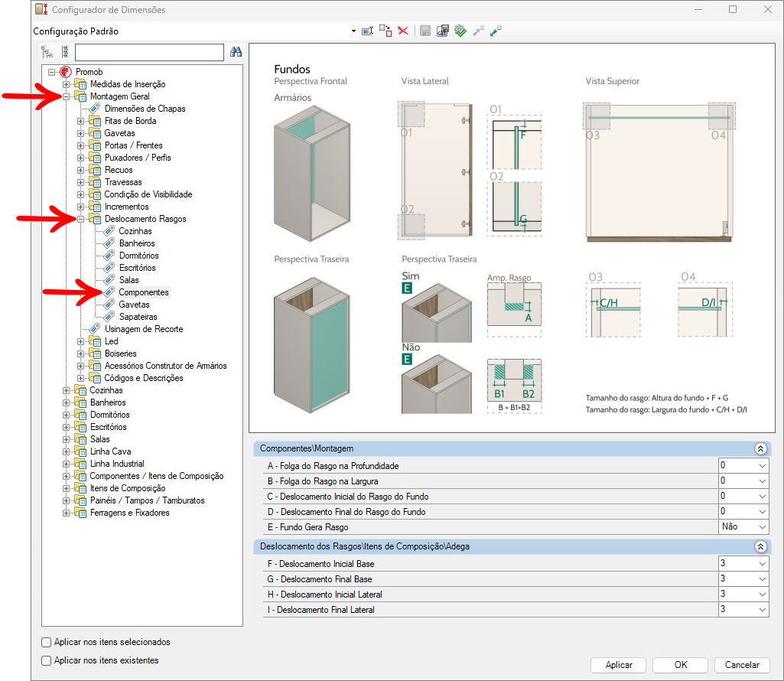The image size is (784, 681).
Task: Select 'Cozinhas' under Deslocamento Rasgos
Action: pyautogui.click(x=135, y=231)
